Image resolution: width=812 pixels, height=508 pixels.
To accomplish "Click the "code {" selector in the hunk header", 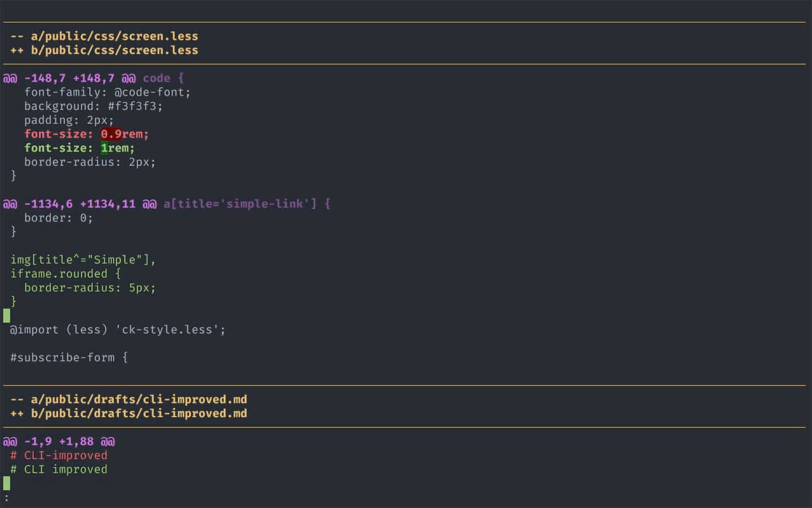I will click(x=162, y=78).
